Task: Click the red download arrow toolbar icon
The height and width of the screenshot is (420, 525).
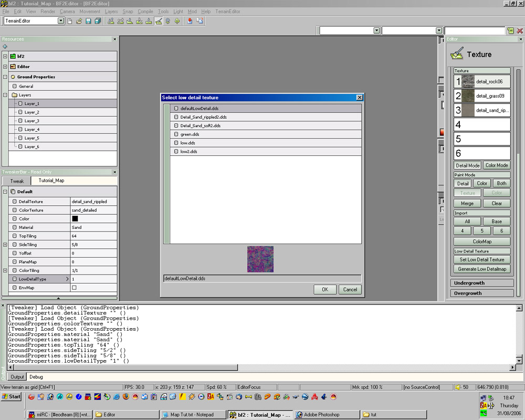Action: pos(190,21)
